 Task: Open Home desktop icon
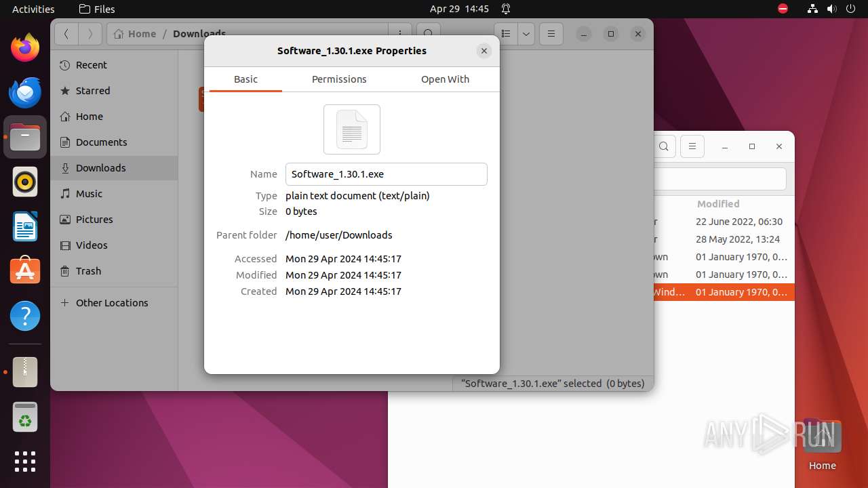pos(822,445)
